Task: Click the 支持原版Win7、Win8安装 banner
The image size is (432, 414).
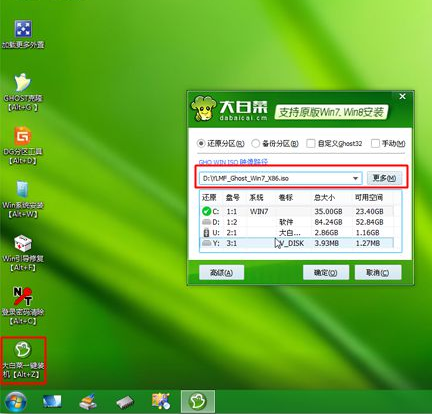Action: coord(331,112)
